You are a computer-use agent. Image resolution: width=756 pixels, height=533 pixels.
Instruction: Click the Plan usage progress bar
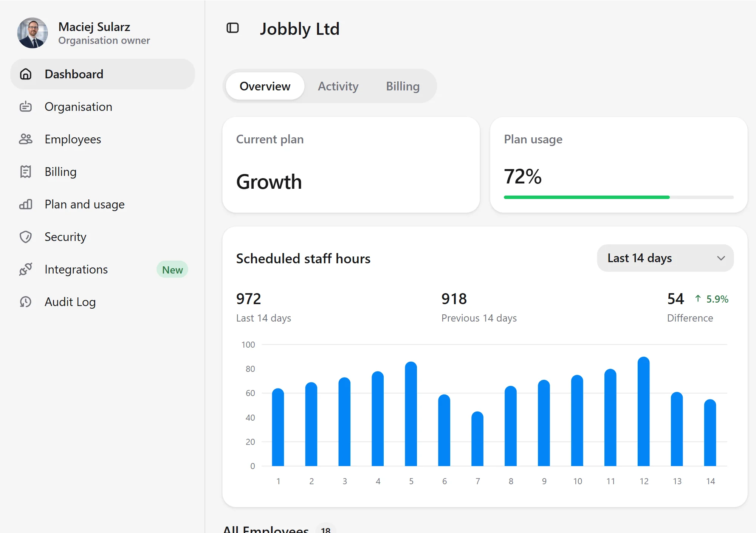[618, 197]
